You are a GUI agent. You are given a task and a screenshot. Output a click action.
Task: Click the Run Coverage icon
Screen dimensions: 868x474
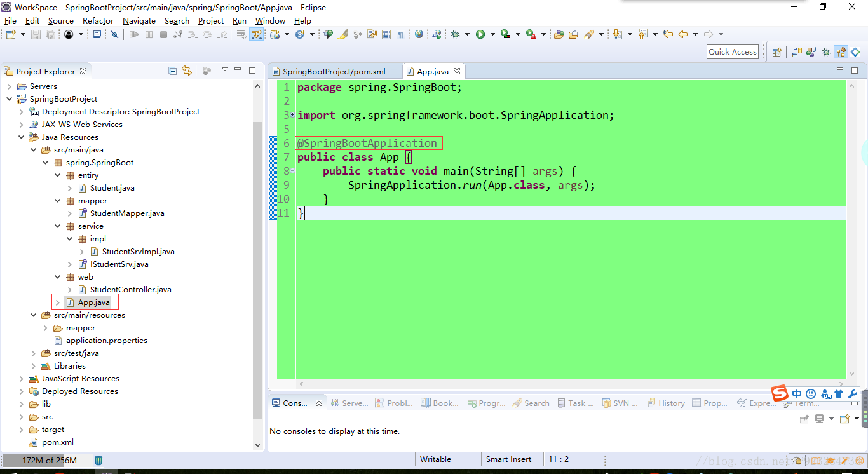point(506,34)
